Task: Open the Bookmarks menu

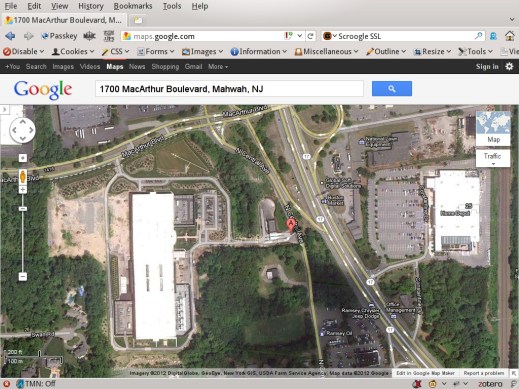Action: [x=133, y=6]
